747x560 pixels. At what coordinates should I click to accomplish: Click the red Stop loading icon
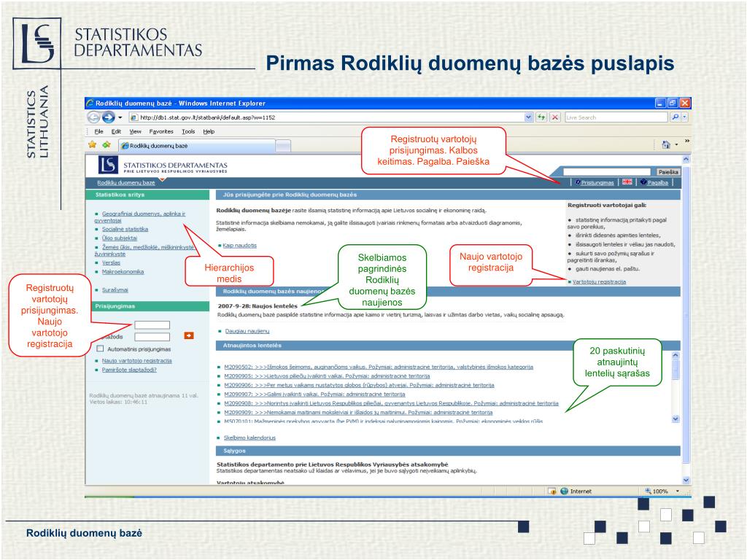tap(555, 117)
